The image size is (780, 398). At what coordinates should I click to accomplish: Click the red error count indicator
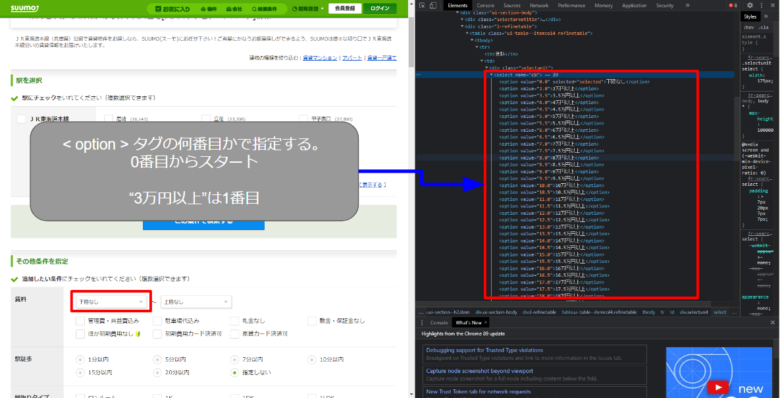tap(733, 5)
